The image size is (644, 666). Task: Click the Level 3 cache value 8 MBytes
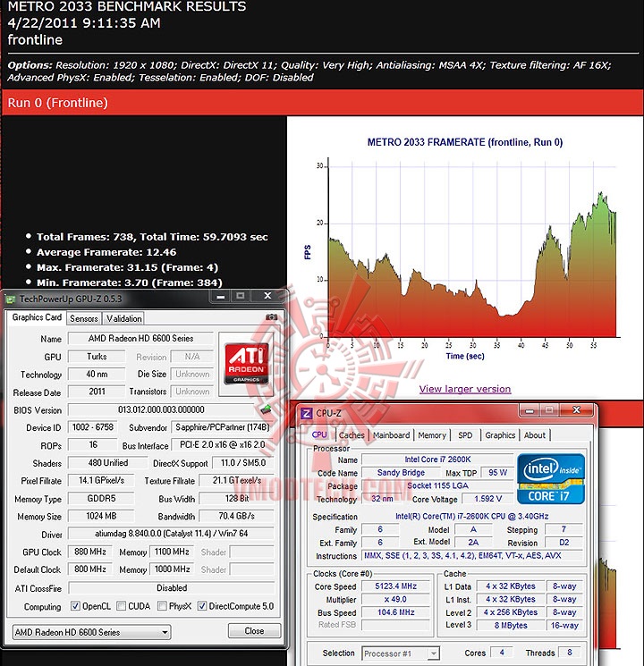coord(511,625)
